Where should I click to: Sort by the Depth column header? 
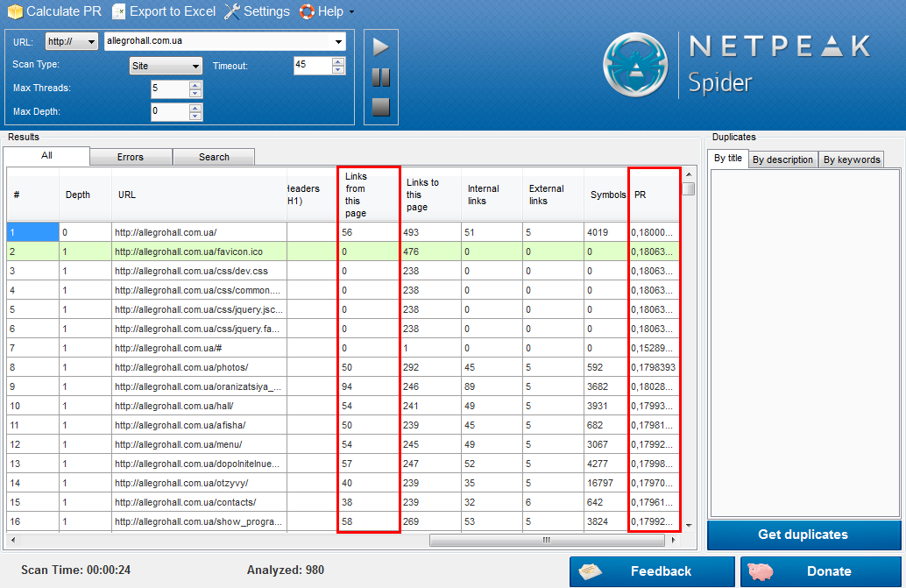pyautogui.click(x=85, y=195)
